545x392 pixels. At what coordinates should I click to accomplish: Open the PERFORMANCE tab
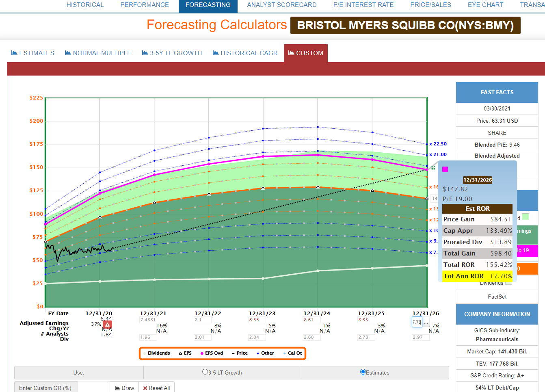coord(145,5)
